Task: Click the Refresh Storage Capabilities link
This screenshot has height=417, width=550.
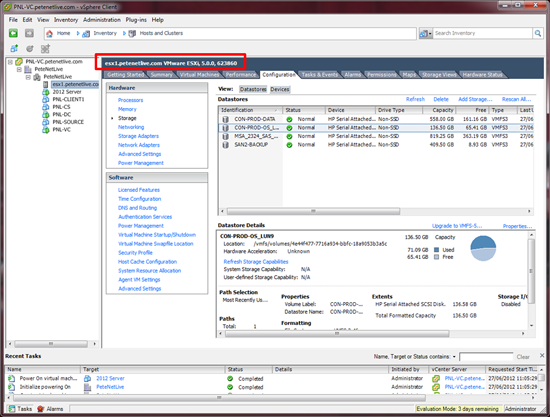Action: (256, 262)
